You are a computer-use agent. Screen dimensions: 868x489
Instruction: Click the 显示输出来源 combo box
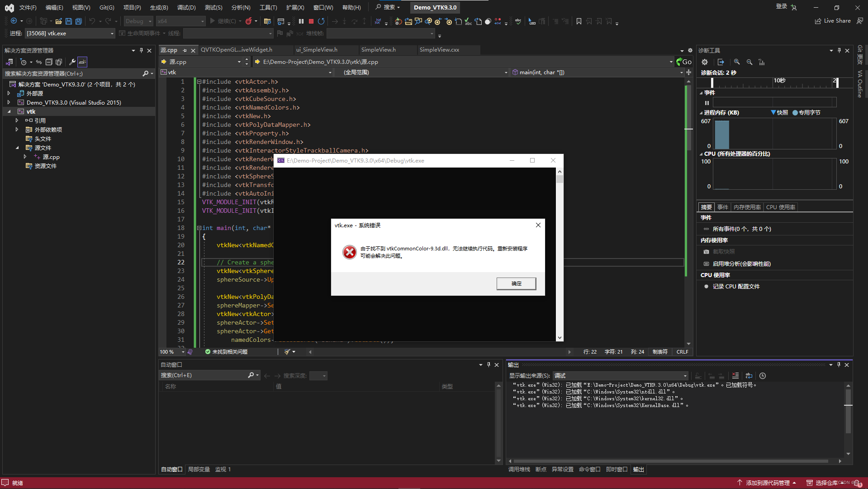coord(620,375)
